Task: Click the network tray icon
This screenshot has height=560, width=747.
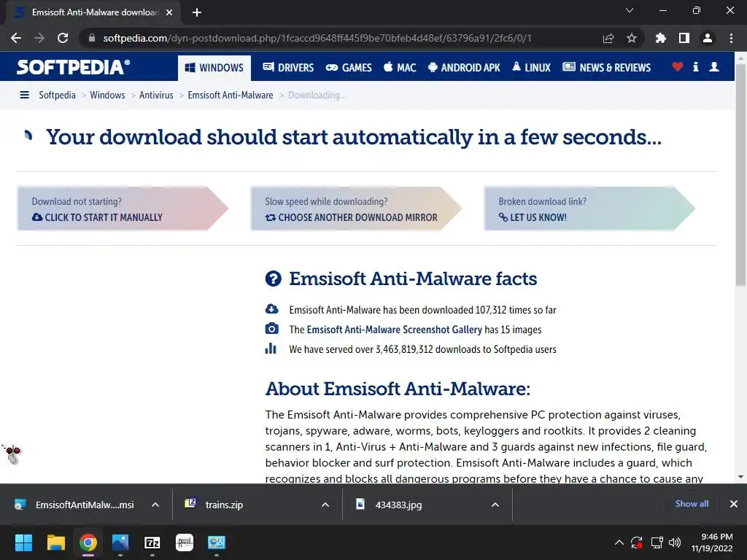Action: point(657,542)
